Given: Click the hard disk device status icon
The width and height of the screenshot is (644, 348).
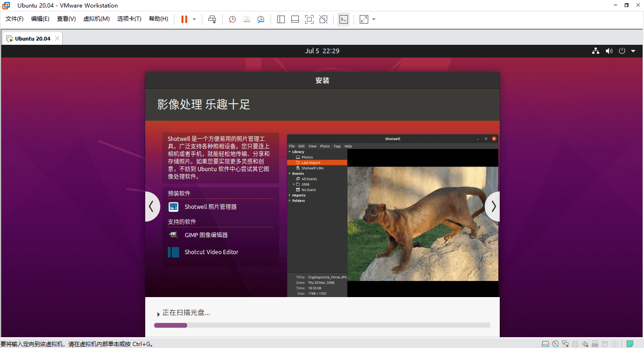Looking at the screenshot, I should [x=545, y=344].
